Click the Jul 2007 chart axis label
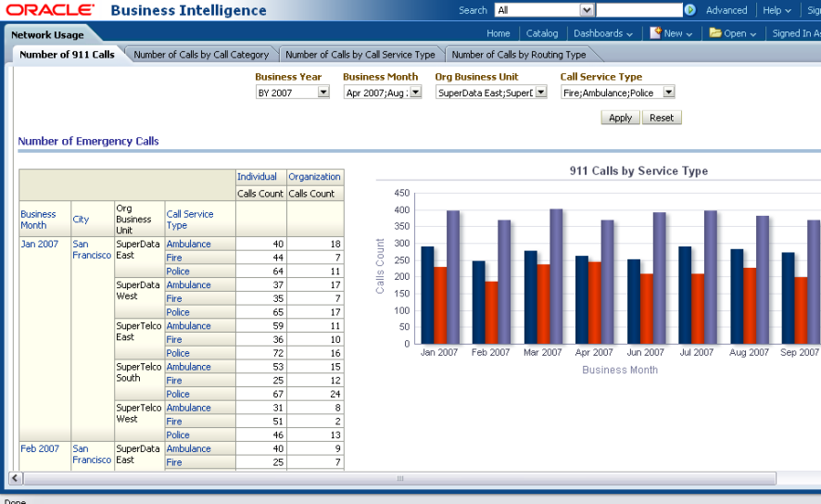821x504 pixels. click(697, 352)
